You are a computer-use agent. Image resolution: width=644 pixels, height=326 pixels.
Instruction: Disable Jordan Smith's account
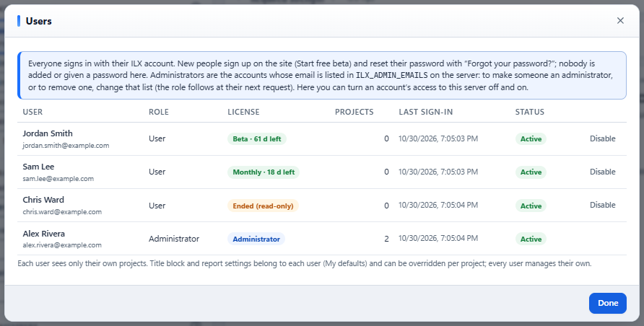coord(603,138)
